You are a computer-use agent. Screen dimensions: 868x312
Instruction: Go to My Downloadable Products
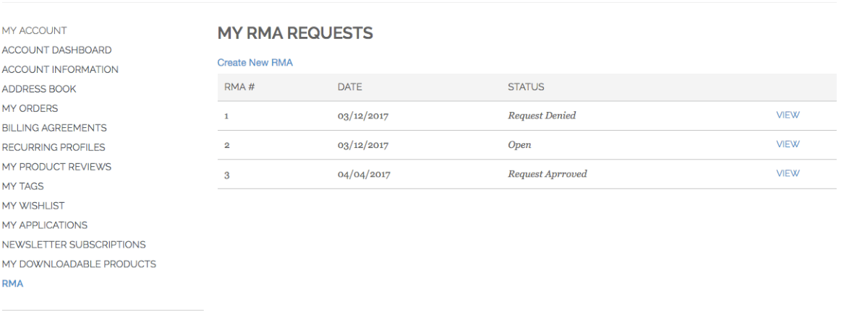coord(79,264)
